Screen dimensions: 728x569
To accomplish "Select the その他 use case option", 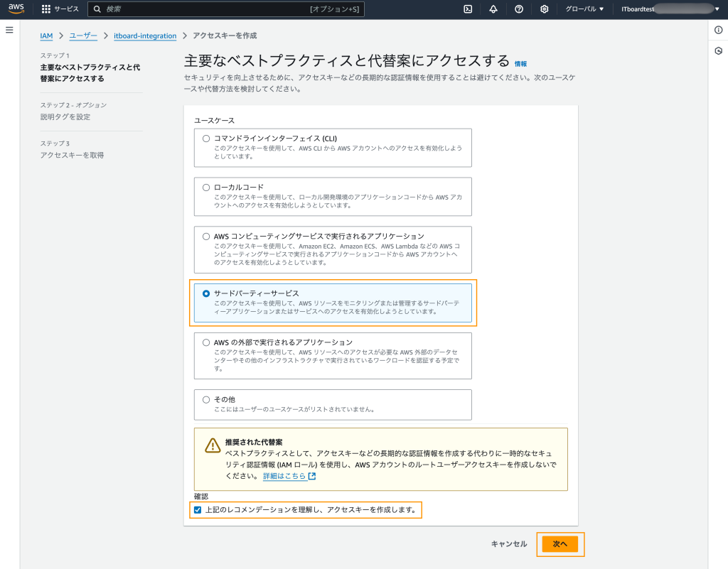I will (x=206, y=400).
